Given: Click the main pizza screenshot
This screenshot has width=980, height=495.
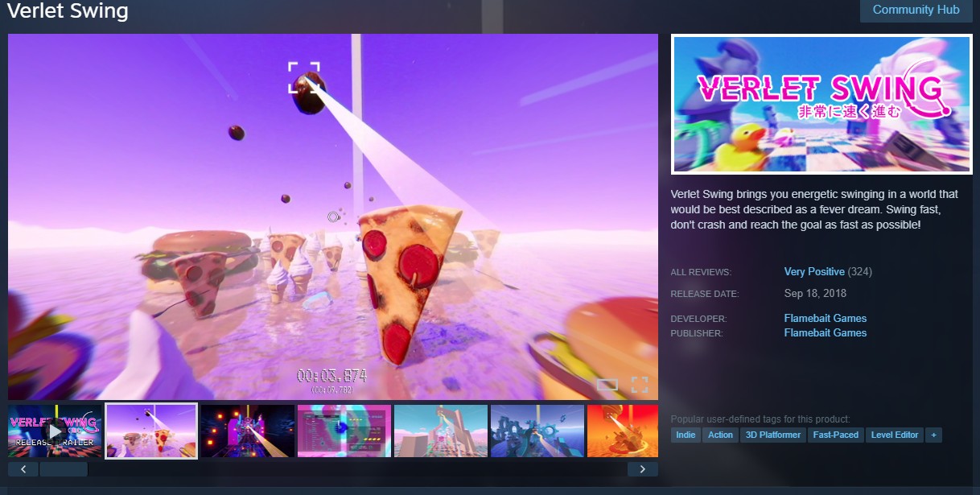Looking at the screenshot, I should pyautogui.click(x=333, y=217).
